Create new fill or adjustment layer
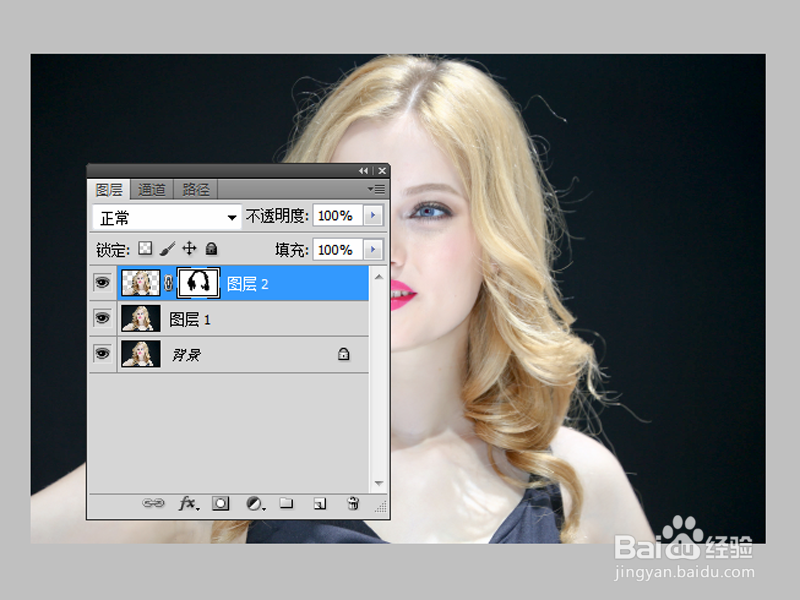Screen dimensions: 800x600 [x=256, y=504]
